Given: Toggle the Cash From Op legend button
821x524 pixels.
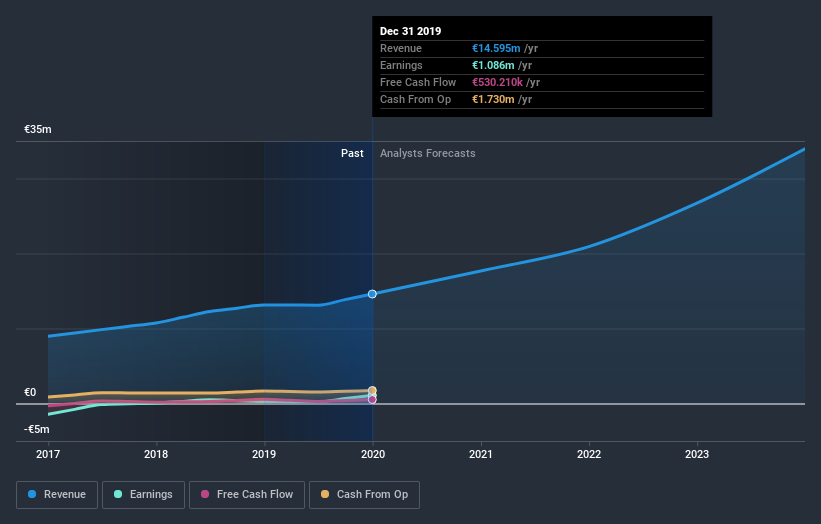Looking at the screenshot, I should [364, 495].
